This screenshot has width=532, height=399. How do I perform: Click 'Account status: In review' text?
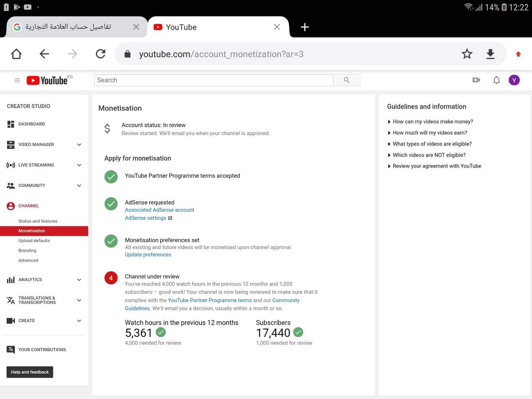pyautogui.click(x=153, y=125)
